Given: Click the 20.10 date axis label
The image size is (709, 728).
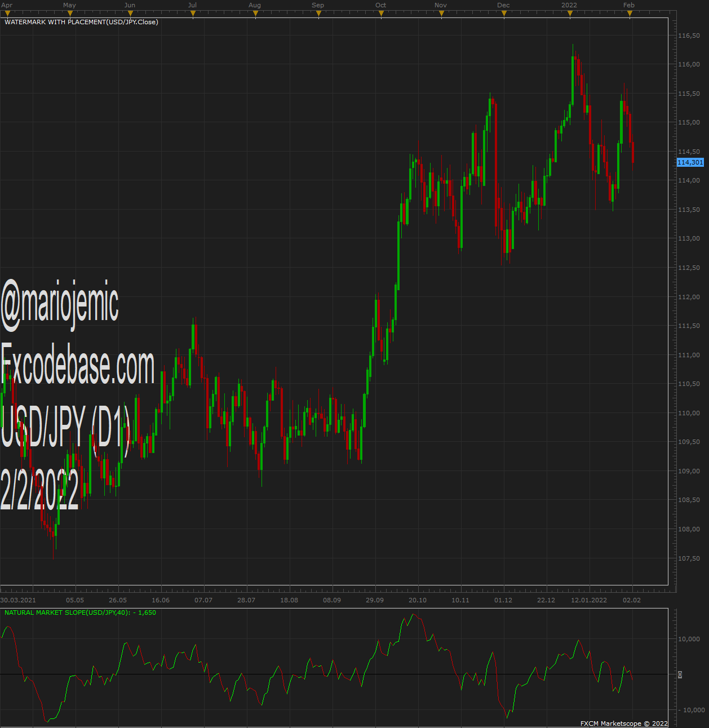Looking at the screenshot, I should [x=418, y=600].
